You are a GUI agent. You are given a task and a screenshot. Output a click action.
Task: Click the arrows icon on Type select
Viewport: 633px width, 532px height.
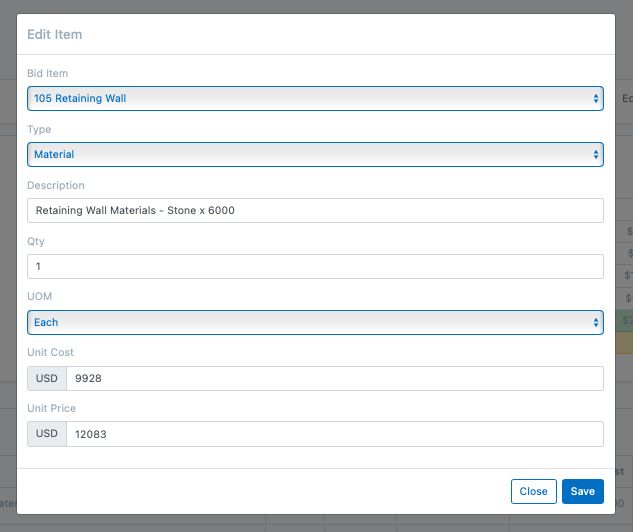coord(596,154)
